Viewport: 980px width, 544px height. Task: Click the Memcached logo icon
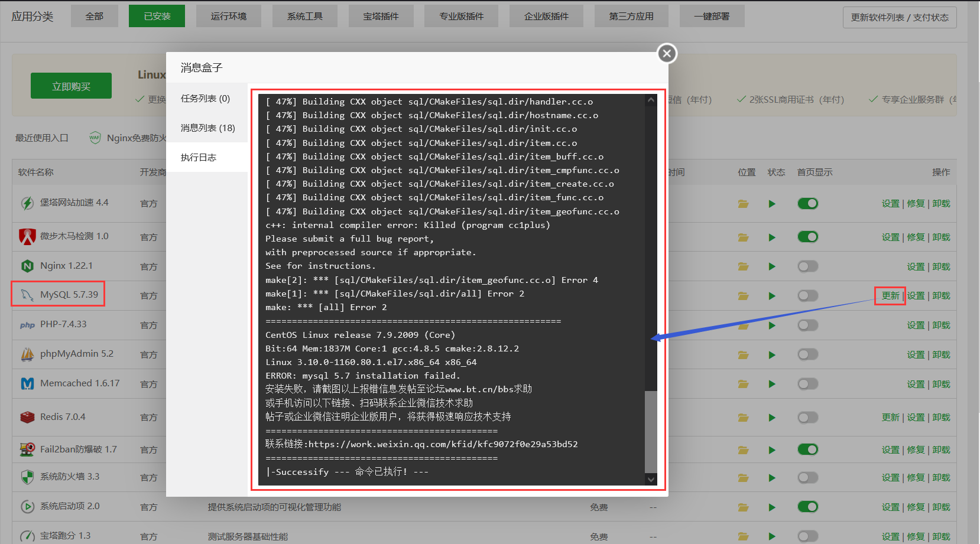(27, 383)
